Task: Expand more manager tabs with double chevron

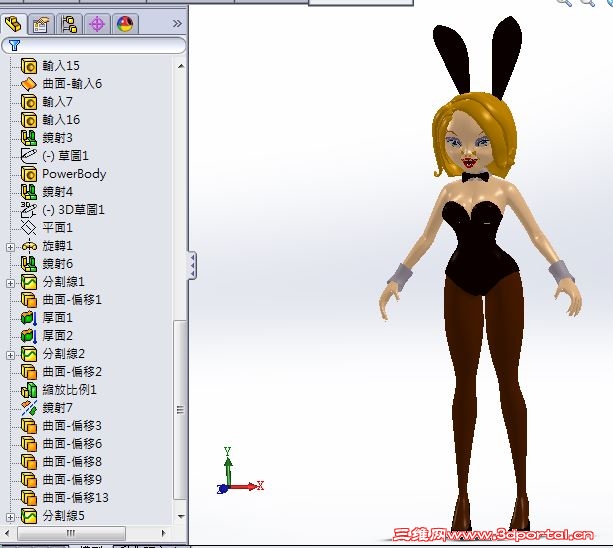Action: (177, 24)
